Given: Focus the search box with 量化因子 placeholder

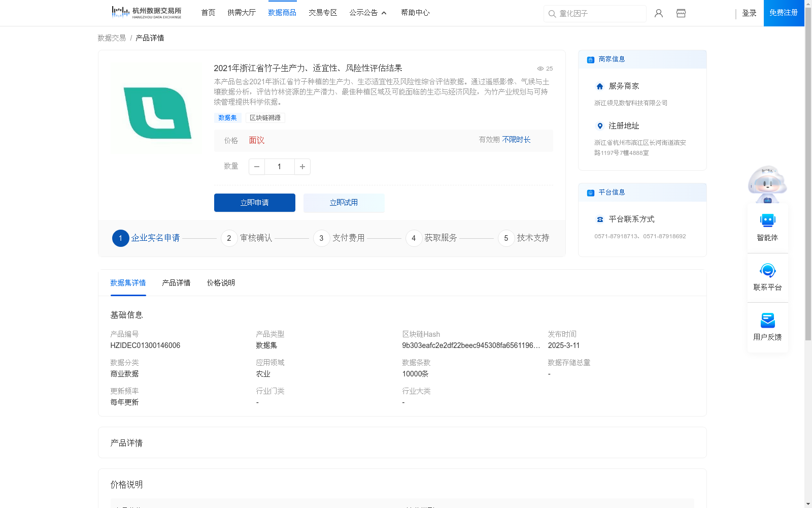Looking at the screenshot, I should [595, 14].
